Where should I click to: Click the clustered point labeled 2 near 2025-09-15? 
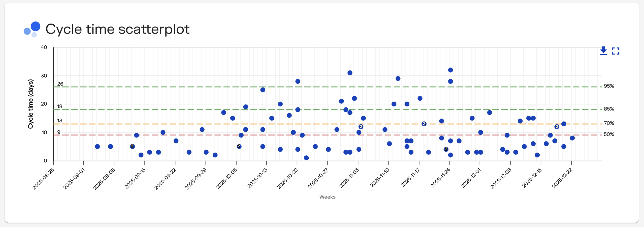point(132,146)
